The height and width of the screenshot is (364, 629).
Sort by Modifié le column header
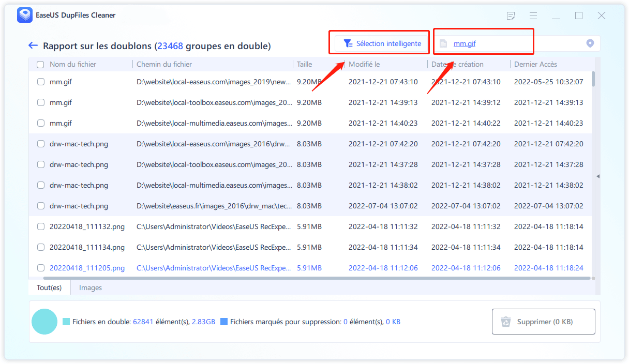point(364,65)
